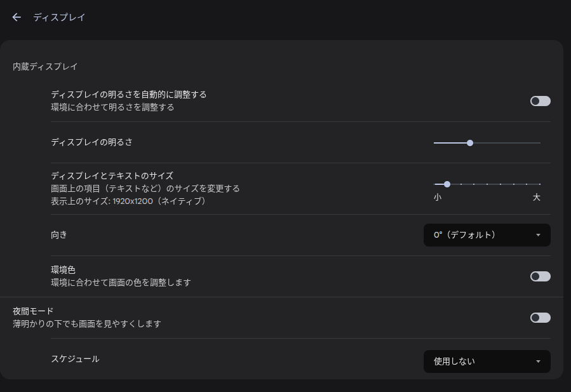Enable the 環境色 ambient color switch
Viewport: 571px width, 392px height.
click(540, 276)
